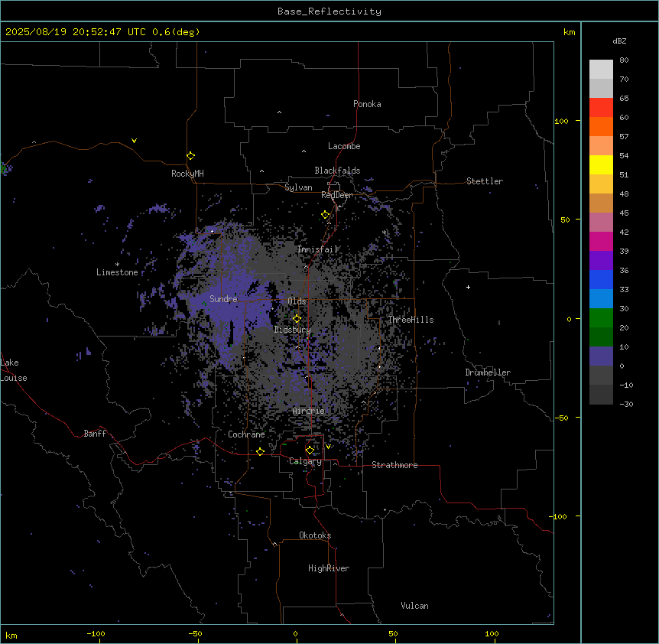Screen dimensions: 659x644
Task: Select the magenta 42-39 dBZ legend swatch
Action: [x=601, y=241]
